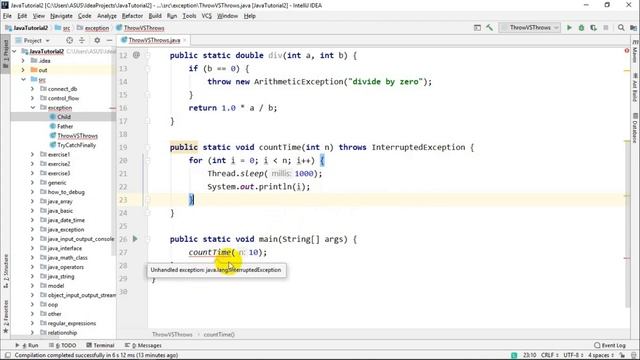Open ThrowVSThrows in the project tree
Image resolution: width=640 pixels, height=360 pixels.
point(73,136)
